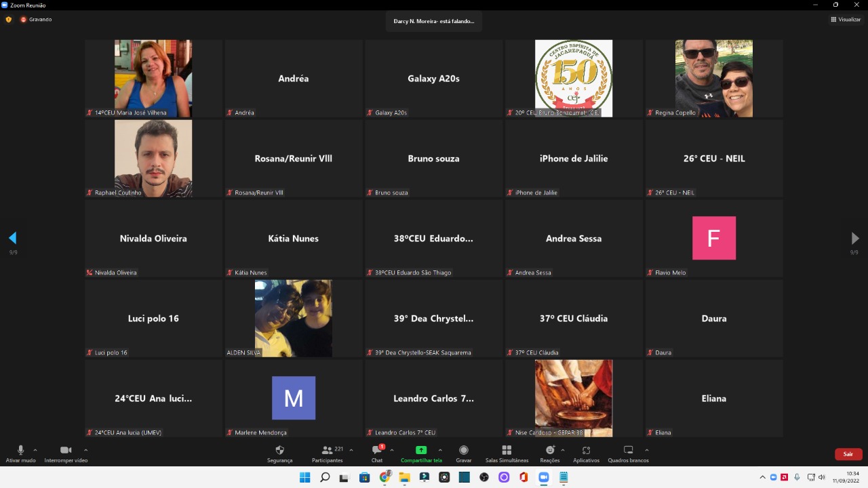Open the Chat panel
The width and height of the screenshot is (868, 488).
click(x=376, y=453)
